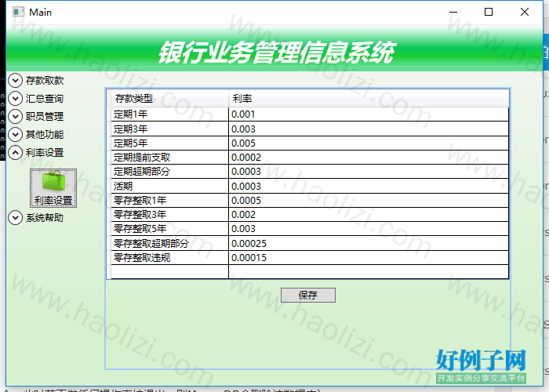This screenshot has height=392, width=549.
Task: Edit the 0.002 rate for 零存整取3年
Action: 369,215
